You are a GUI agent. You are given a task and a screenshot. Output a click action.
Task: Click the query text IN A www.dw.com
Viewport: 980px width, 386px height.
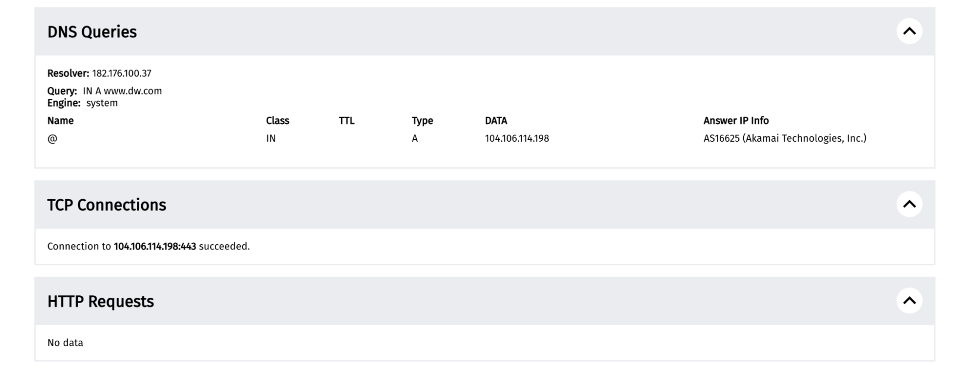(122, 91)
